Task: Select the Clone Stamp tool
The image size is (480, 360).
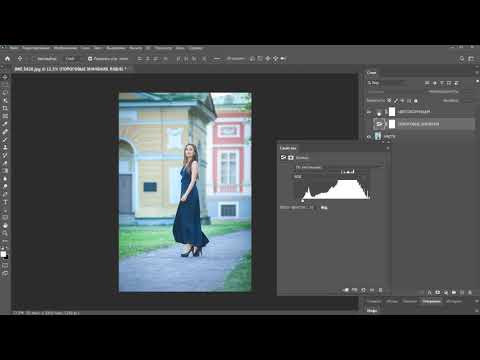Action: 5,147
